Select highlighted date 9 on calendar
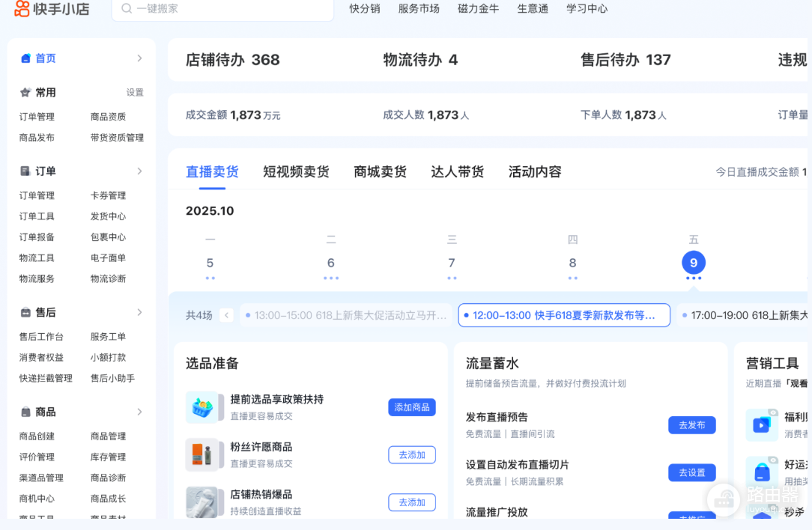 point(694,263)
